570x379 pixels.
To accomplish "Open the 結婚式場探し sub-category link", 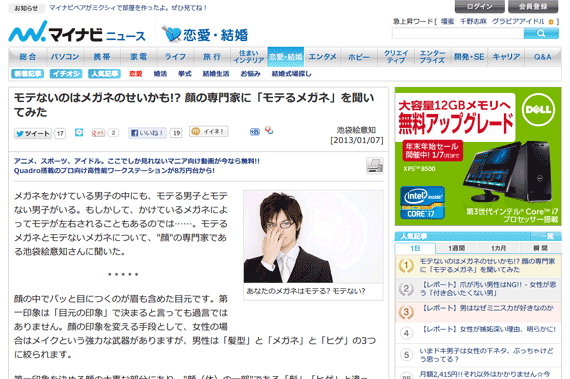I will [x=292, y=74].
